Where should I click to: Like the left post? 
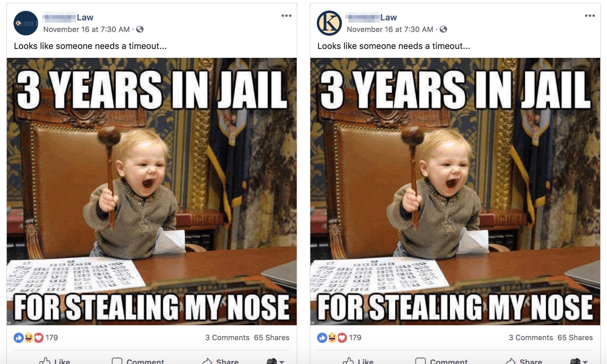[54, 361]
